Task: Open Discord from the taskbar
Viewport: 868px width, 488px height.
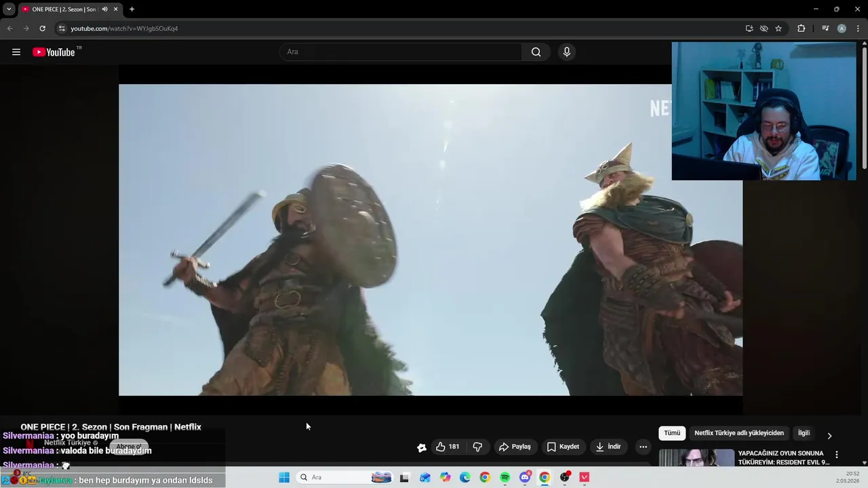Action: tap(525, 477)
